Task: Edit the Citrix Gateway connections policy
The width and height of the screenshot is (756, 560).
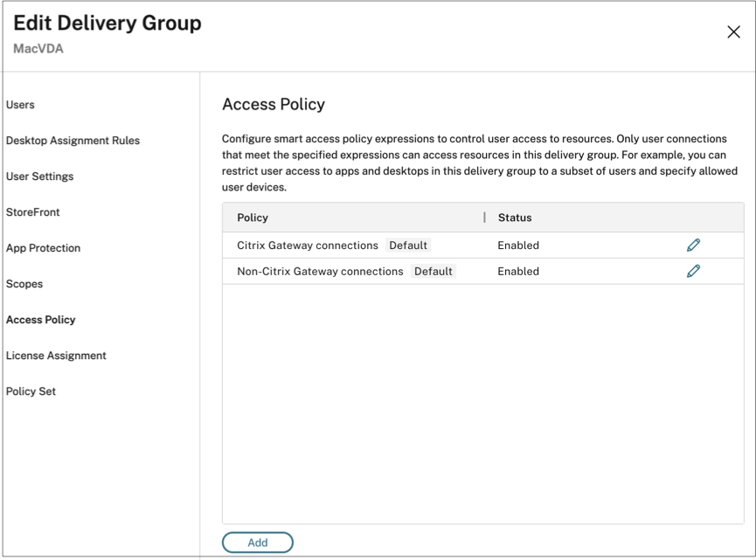Action: coord(693,245)
